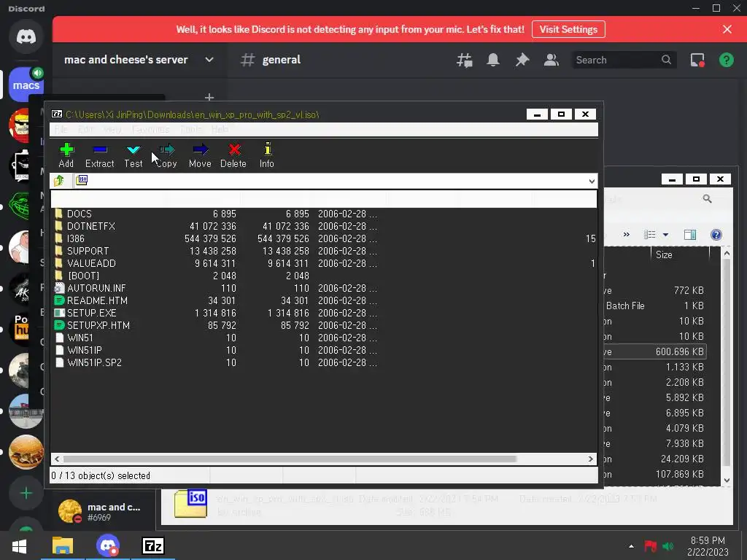Run Test on the archive
The image size is (747, 560).
(133, 155)
